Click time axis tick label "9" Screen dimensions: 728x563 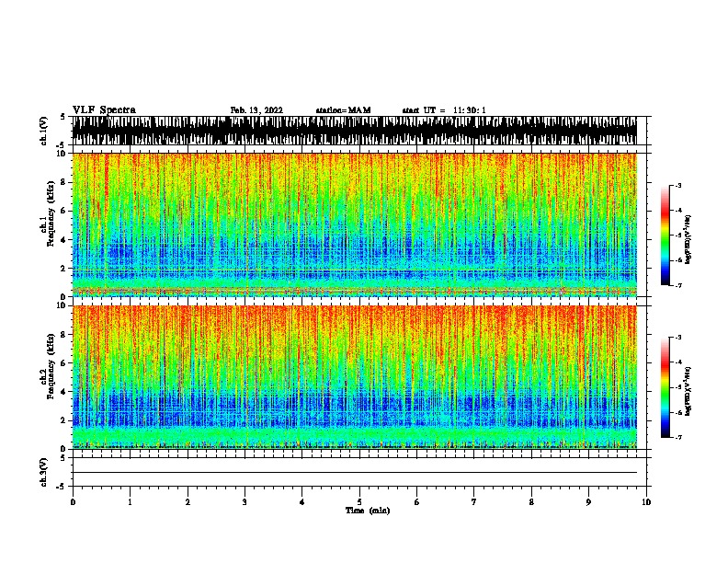coord(588,502)
